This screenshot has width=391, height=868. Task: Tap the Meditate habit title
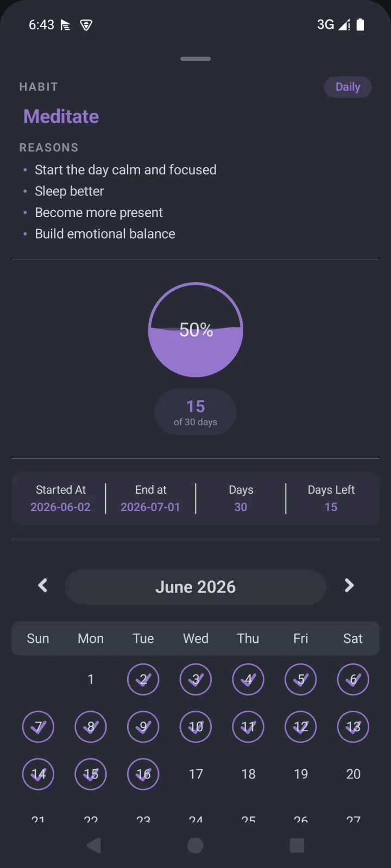click(61, 117)
